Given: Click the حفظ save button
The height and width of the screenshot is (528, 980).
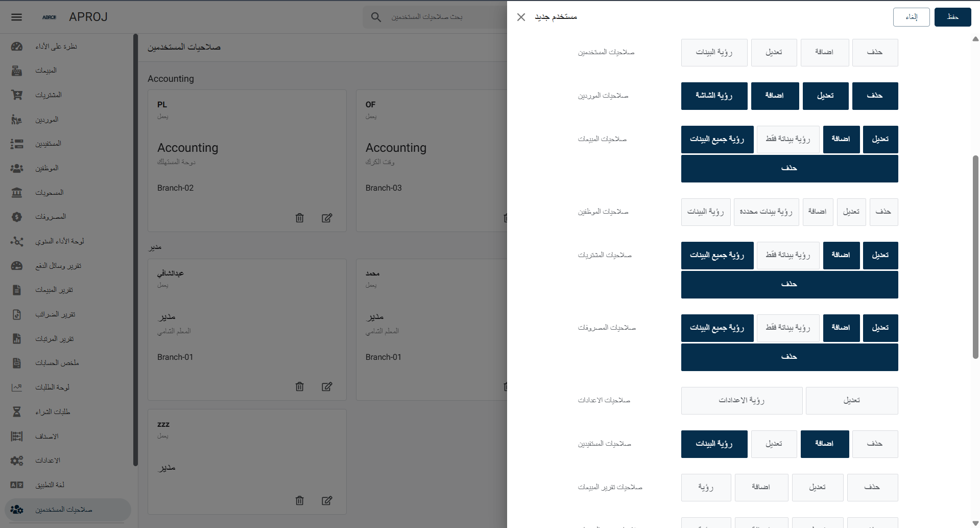Looking at the screenshot, I should [x=952, y=17].
